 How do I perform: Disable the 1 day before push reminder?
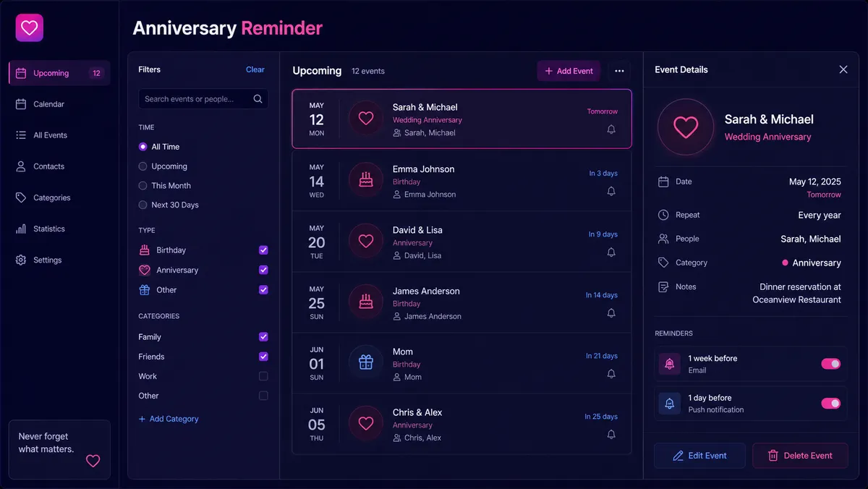pyautogui.click(x=831, y=403)
